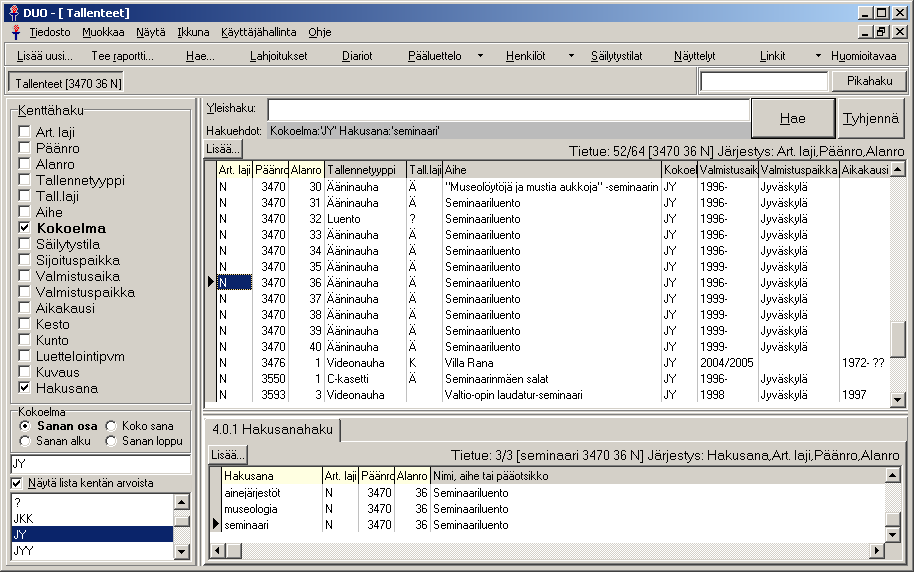Enable the Tall.laji field checkbox
914x572 pixels.
pyautogui.click(x=24, y=196)
